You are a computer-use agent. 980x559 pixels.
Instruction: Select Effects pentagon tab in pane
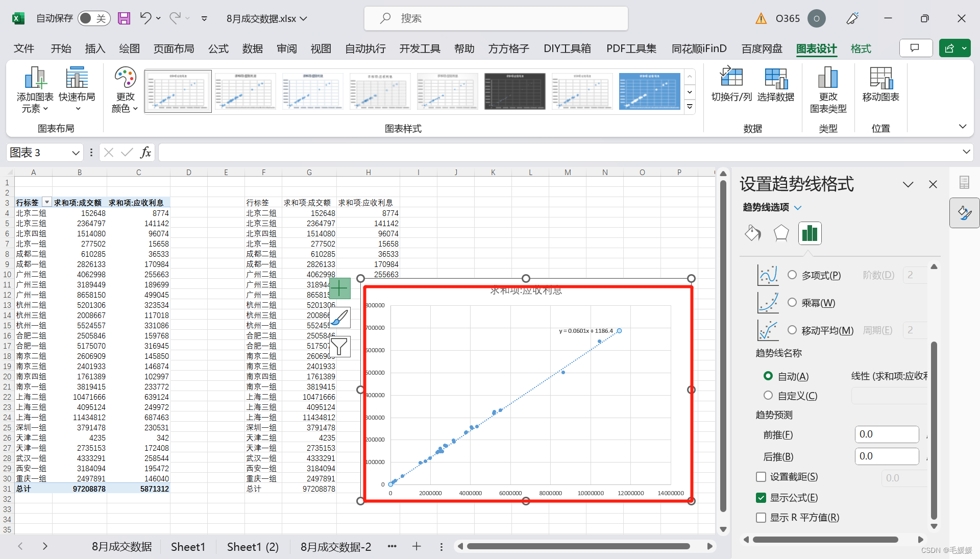pyautogui.click(x=781, y=233)
